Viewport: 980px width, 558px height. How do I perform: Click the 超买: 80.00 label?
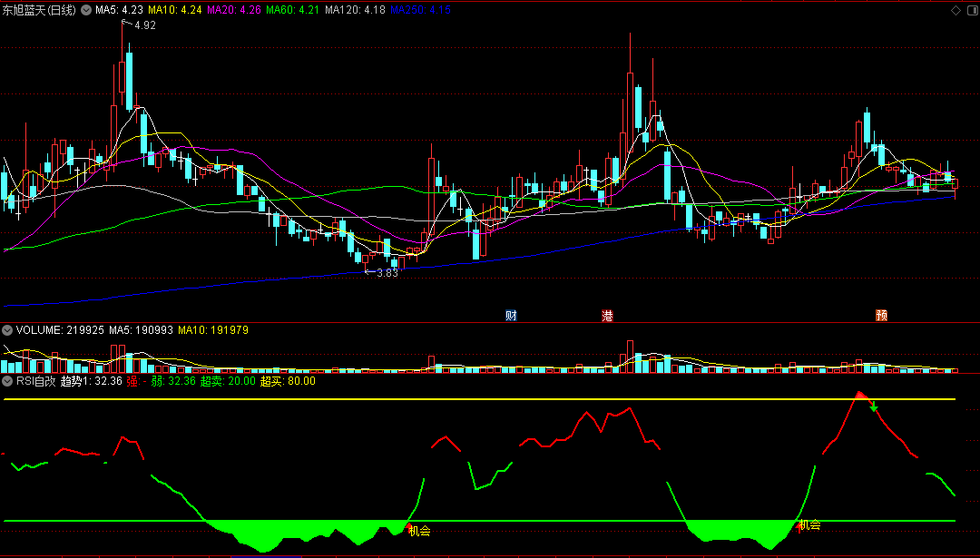[x=288, y=381]
